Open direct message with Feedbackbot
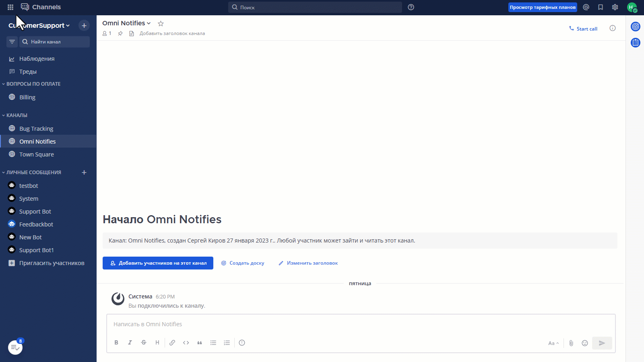 48,224
